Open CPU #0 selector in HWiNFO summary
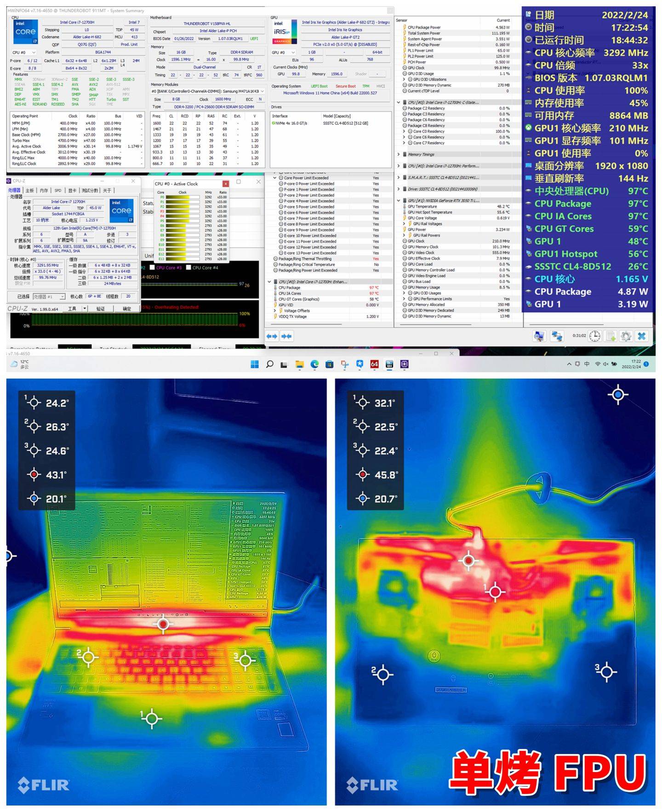The image size is (662, 812). pos(24,53)
